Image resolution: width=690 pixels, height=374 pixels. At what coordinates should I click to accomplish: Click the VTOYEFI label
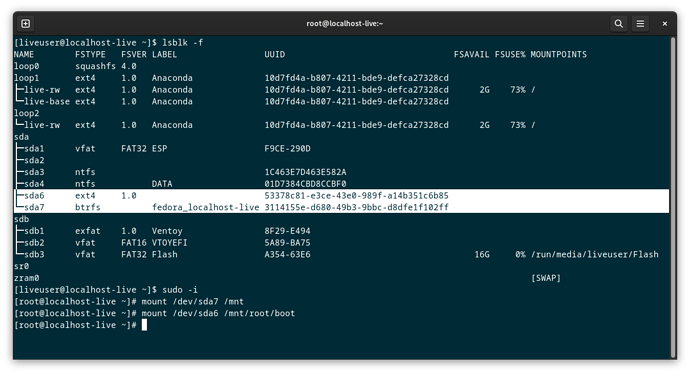[x=169, y=242]
